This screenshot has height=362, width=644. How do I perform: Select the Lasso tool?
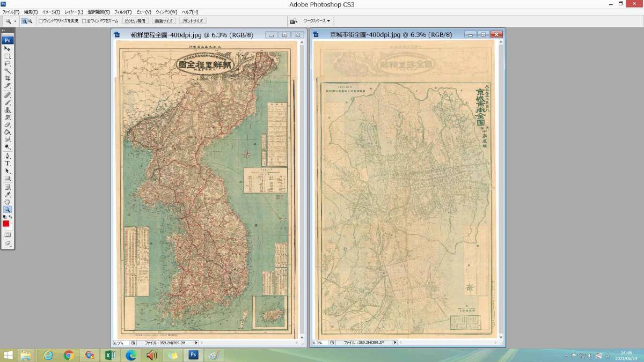coord(8,63)
